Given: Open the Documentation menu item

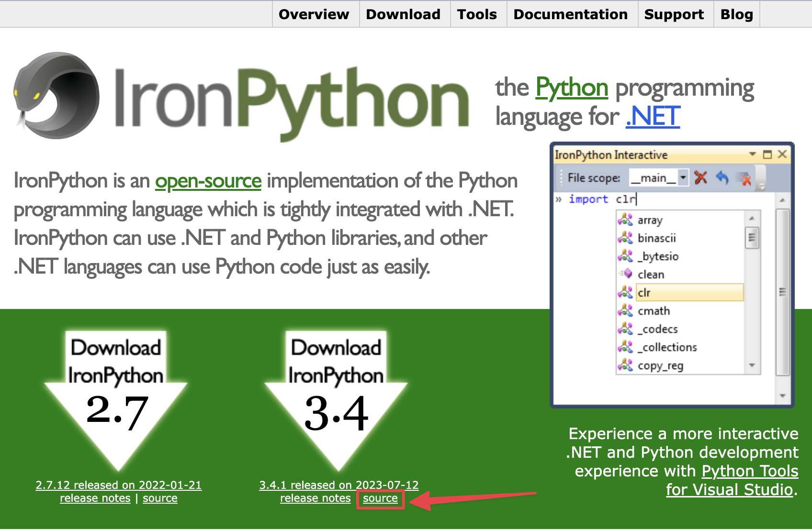Looking at the screenshot, I should pos(571,14).
